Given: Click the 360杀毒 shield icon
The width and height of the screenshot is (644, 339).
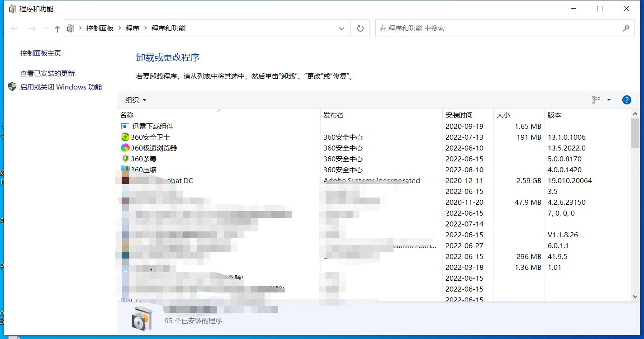Looking at the screenshot, I should pos(125,159).
